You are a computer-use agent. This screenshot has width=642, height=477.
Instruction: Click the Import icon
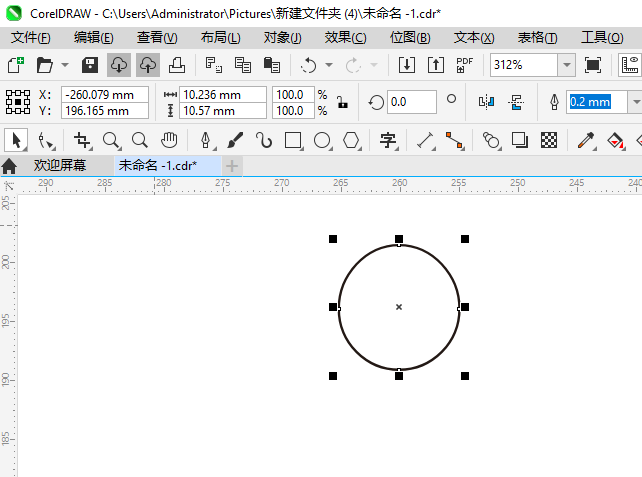point(407,65)
